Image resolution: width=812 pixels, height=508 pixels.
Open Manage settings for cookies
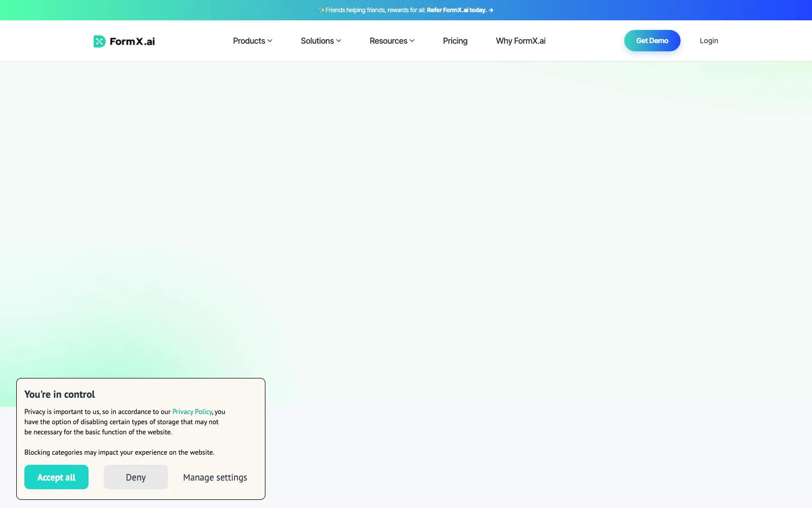tap(215, 478)
